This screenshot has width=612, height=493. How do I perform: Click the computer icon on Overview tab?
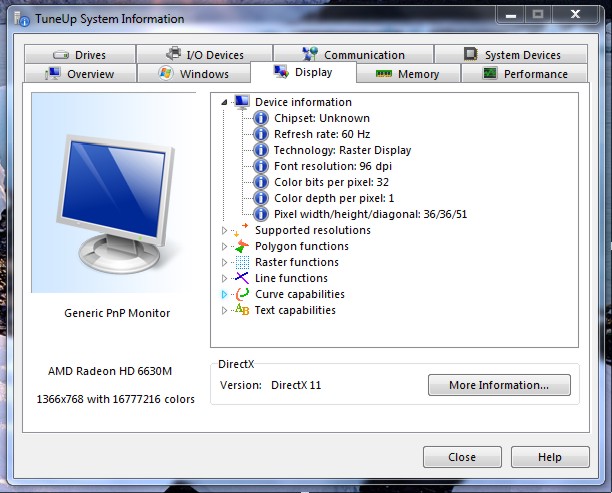[x=52, y=73]
